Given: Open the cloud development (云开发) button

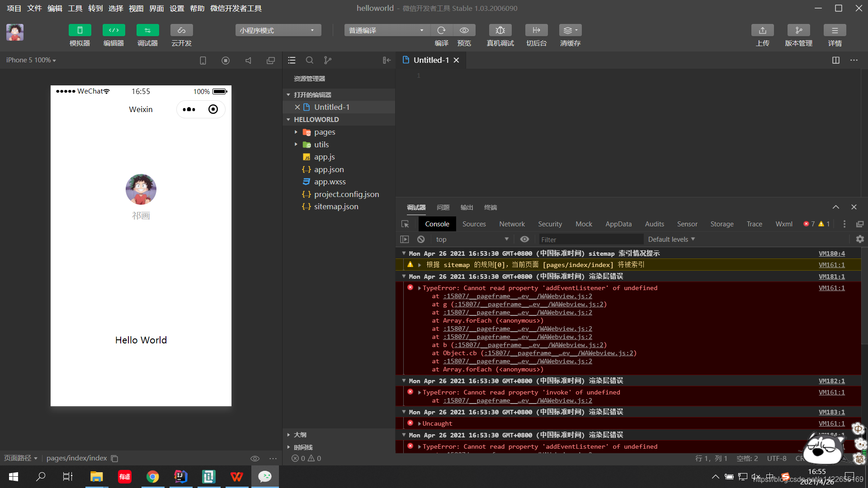Looking at the screenshot, I should pyautogui.click(x=181, y=30).
